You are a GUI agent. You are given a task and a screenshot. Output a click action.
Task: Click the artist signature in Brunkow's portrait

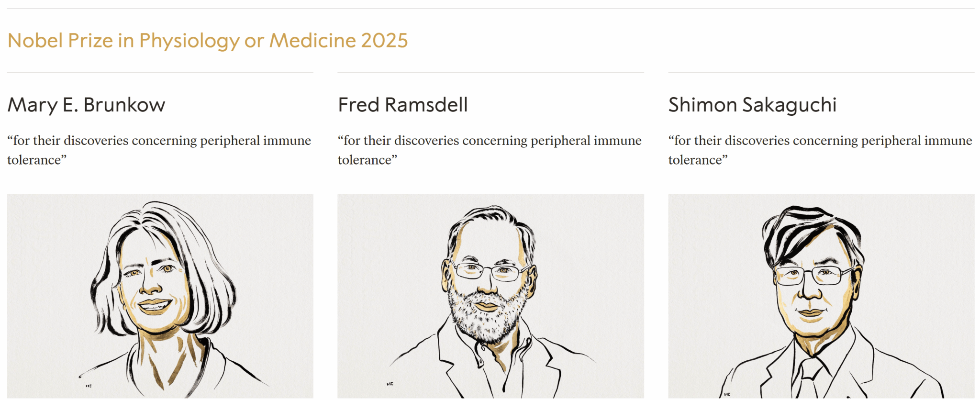click(x=89, y=386)
